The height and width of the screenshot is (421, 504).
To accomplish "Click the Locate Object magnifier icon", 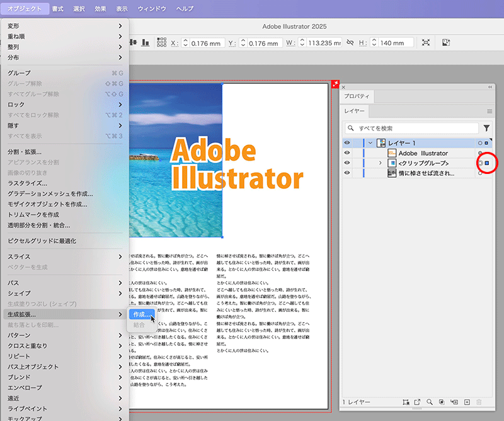I will [x=430, y=401].
